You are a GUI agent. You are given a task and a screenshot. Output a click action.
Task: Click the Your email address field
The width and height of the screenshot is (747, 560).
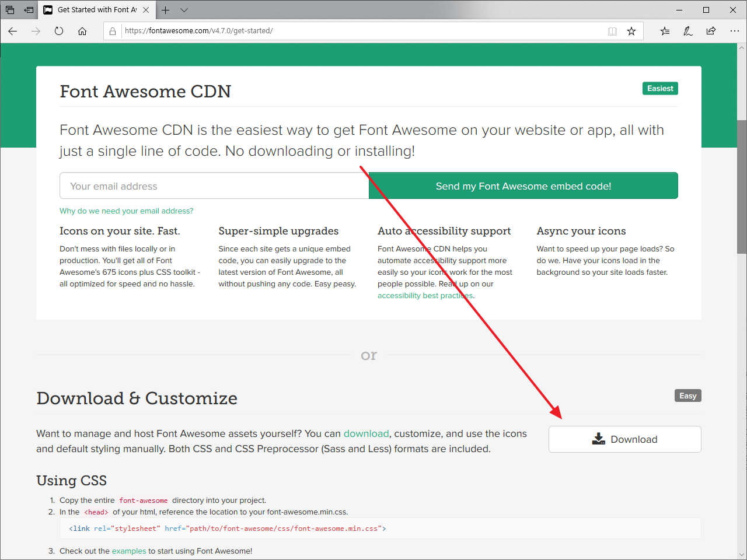coord(214,186)
